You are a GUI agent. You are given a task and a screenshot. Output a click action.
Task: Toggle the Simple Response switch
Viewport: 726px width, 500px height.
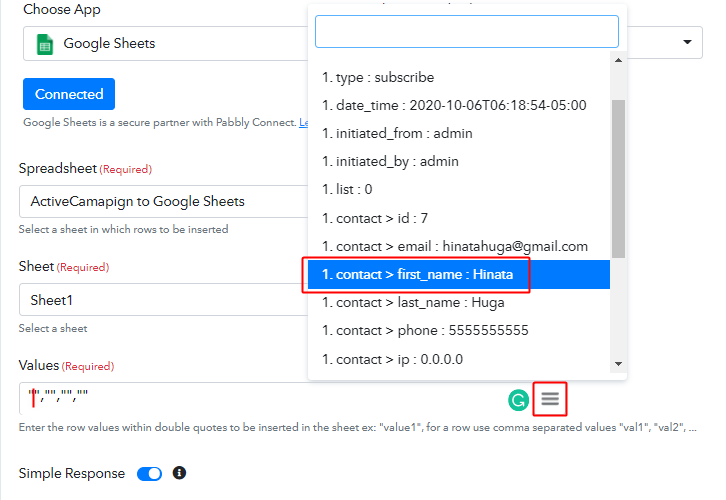[x=150, y=474]
